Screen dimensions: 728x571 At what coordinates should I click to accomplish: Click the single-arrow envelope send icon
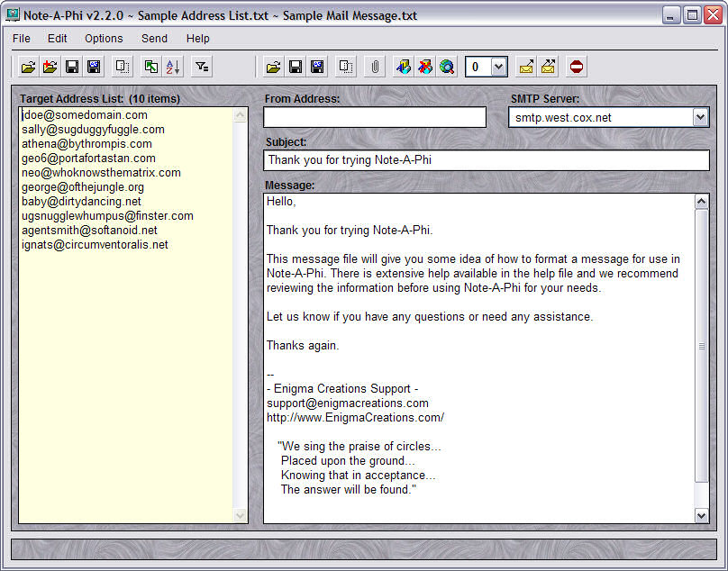[526, 67]
